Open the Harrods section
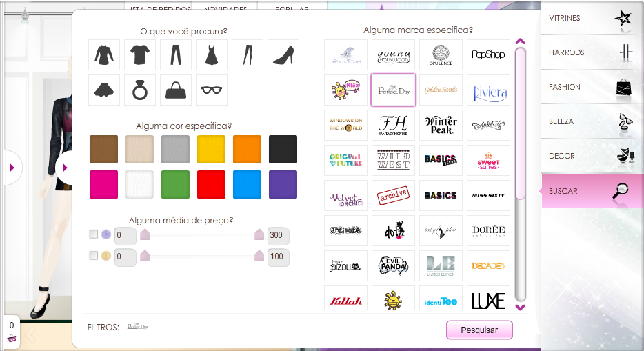 pyautogui.click(x=592, y=52)
